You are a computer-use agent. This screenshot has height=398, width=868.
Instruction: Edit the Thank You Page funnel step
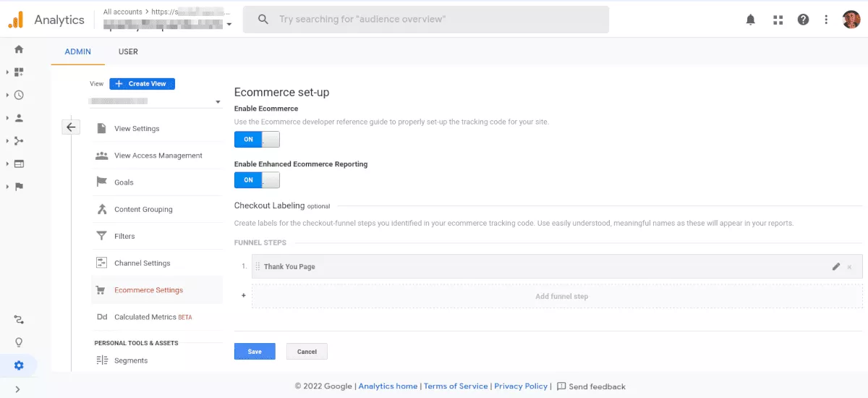pos(836,266)
